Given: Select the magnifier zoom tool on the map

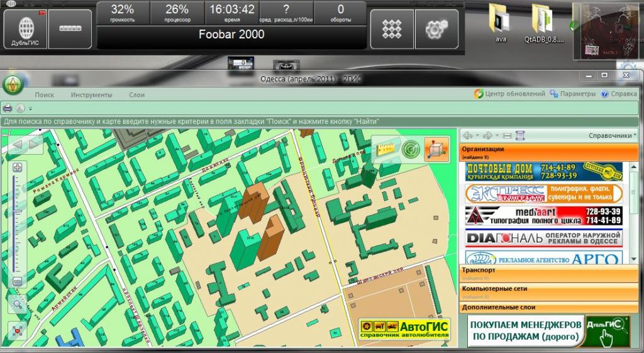Looking at the screenshot, I should tap(17, 304).
